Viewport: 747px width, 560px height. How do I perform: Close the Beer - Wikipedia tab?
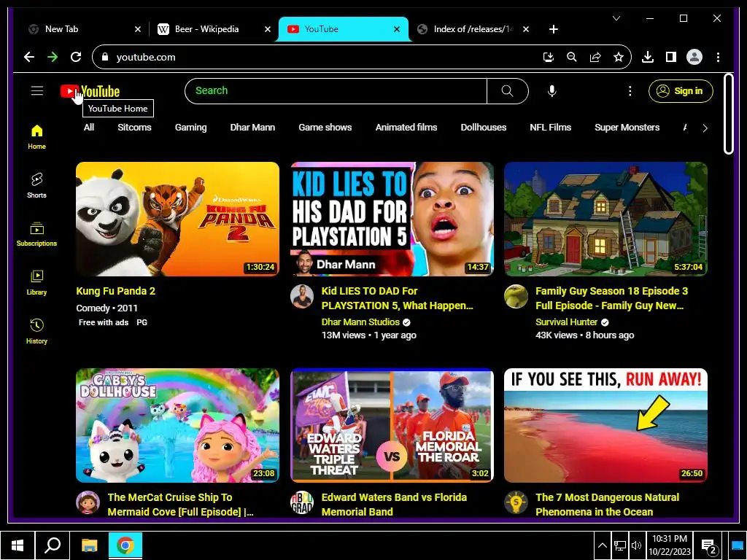point(268,29)
